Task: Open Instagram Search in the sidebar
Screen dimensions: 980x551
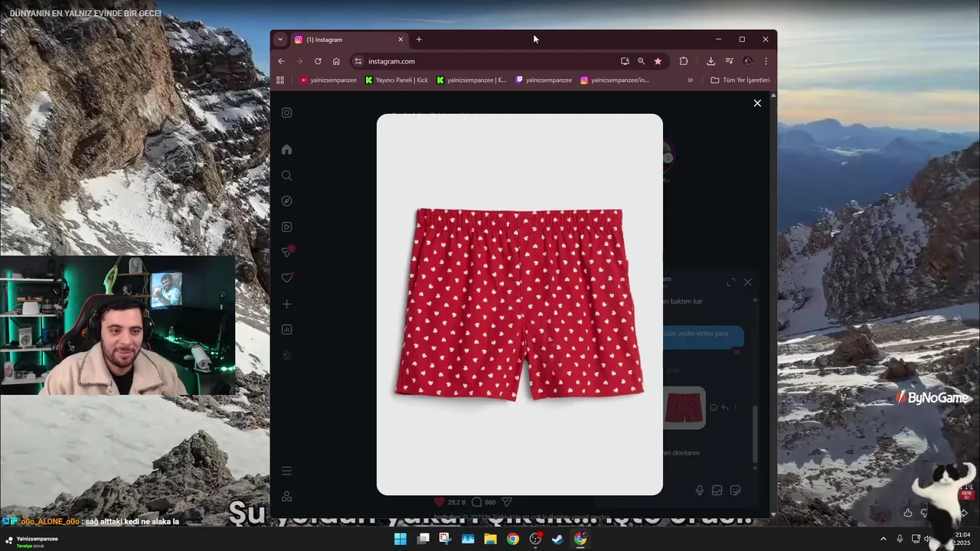Action: click(x=286, y=175)
